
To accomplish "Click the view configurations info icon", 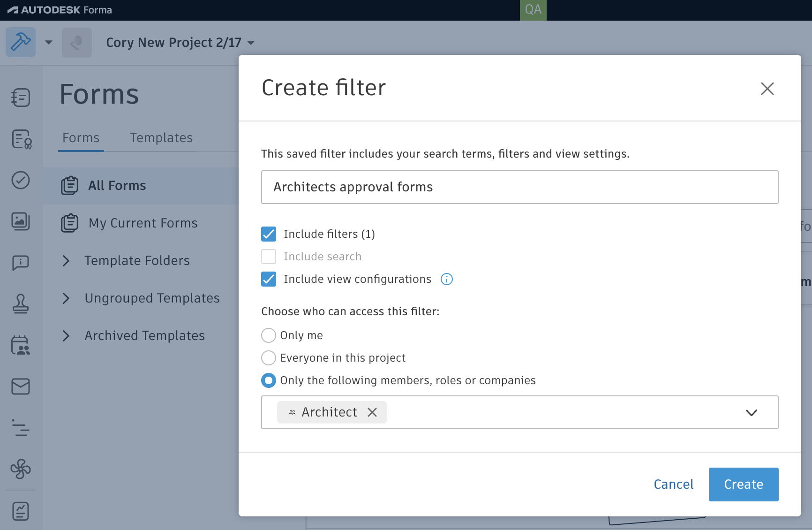I will tap(447, 279).
